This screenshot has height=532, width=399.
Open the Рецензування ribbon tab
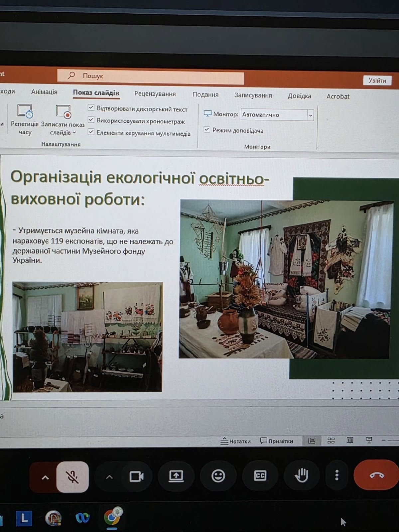pyautogui.click(x=155, y=94)
